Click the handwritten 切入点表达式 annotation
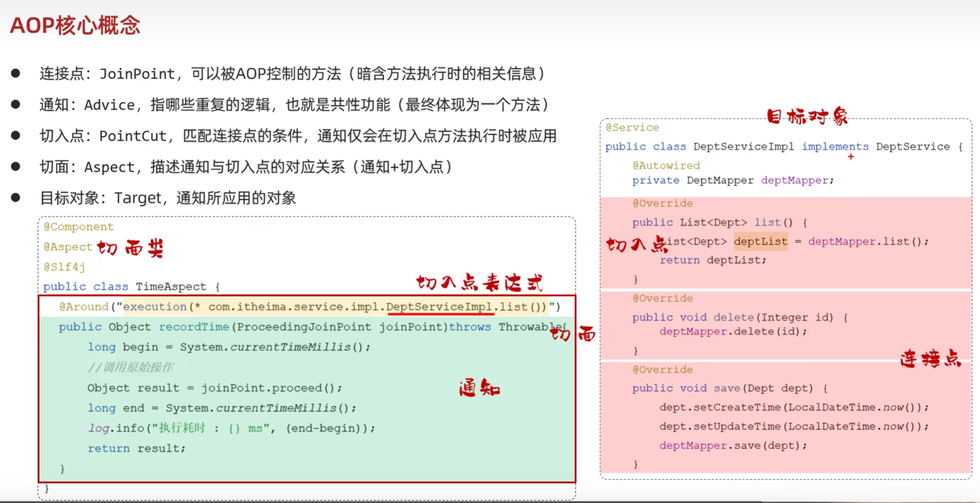The width and height of the screenshot is (980, 503). tap(479, 283)
